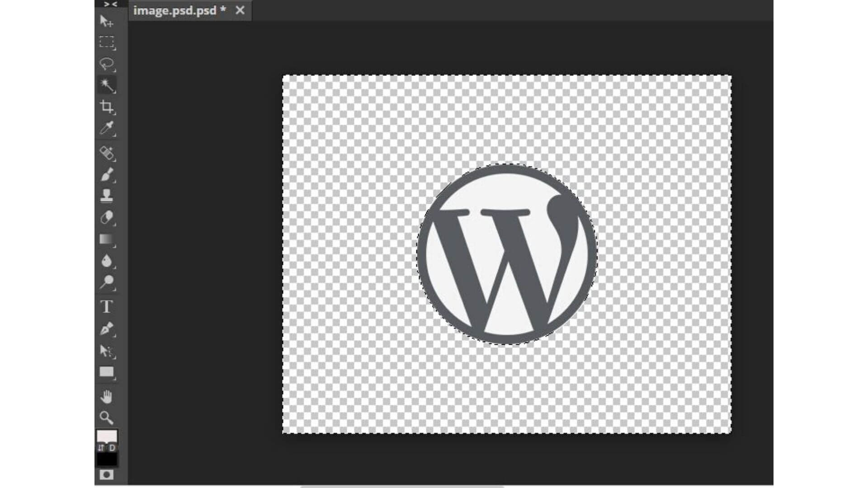This screenshot has height=488, width=868.
Task: Open the white foreground color swatch
Action: (107, 436)
